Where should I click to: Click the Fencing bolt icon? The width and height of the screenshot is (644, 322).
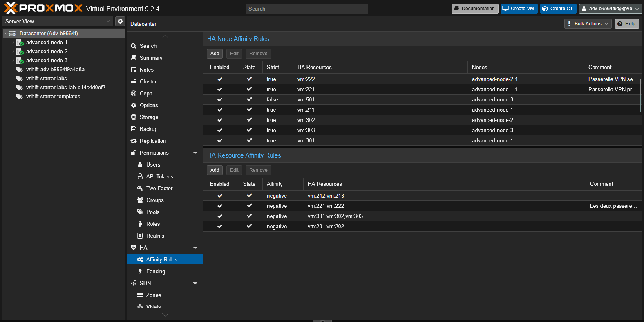click(x=140, y=272)
